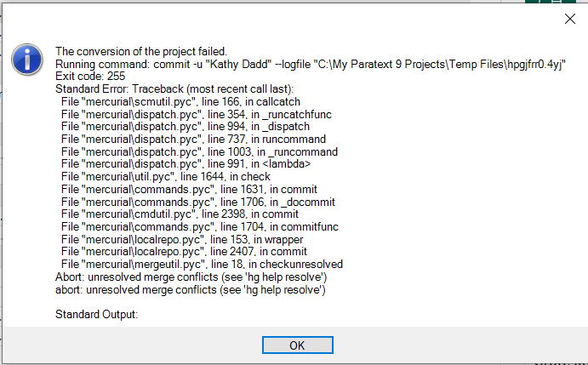This screenshot has height=365, width=588.
Task: Click the OK button
Action: [x=297, y=345]
